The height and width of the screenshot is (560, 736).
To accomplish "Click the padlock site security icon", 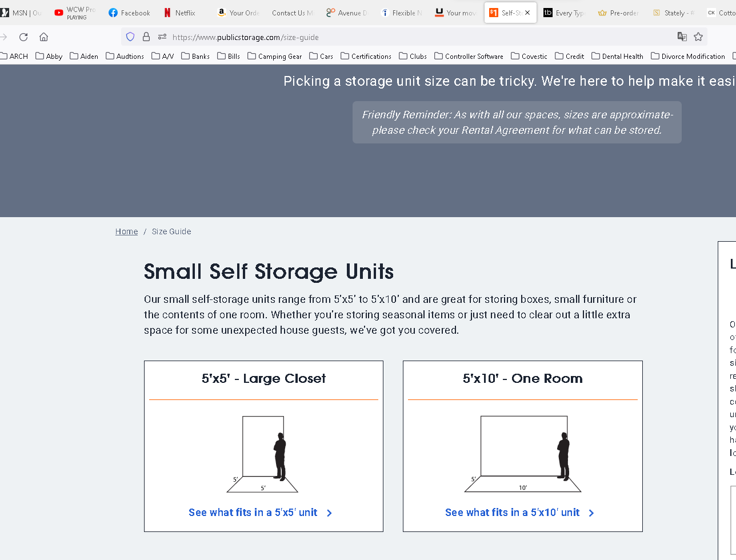I will tap(146, 37).
